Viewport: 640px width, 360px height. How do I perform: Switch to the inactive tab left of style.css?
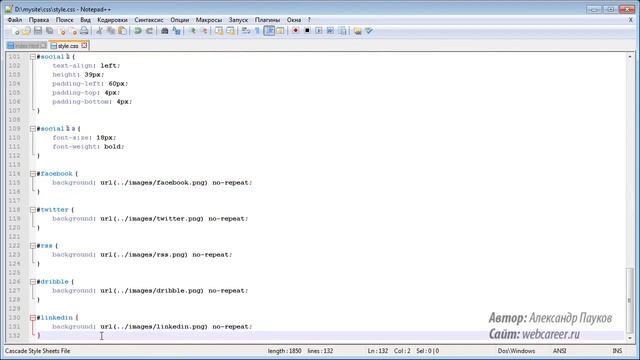[x=27, y=46]
